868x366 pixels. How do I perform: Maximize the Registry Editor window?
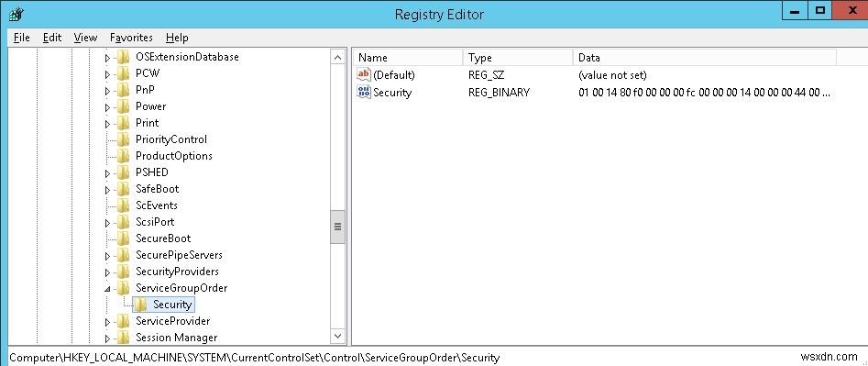[820, 9]
